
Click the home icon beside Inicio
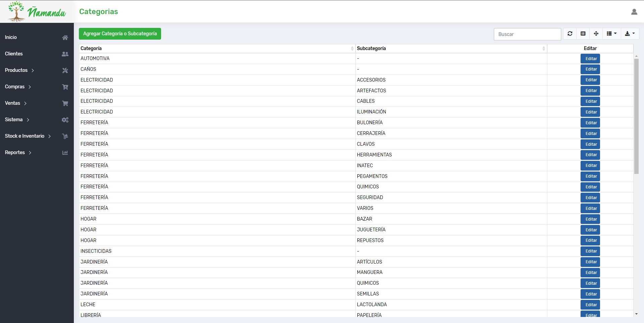click(x=65, y=38)
